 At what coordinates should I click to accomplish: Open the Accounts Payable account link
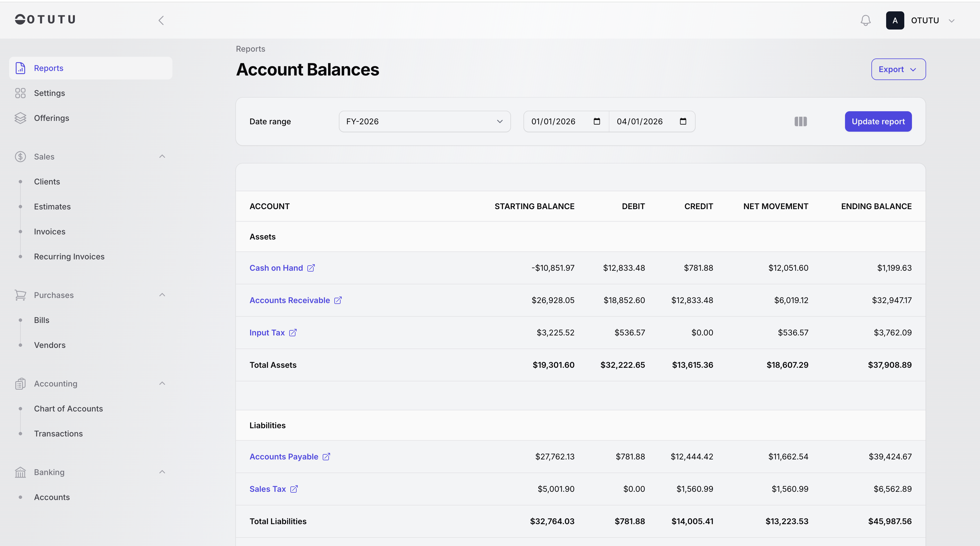tap(284, 457)
